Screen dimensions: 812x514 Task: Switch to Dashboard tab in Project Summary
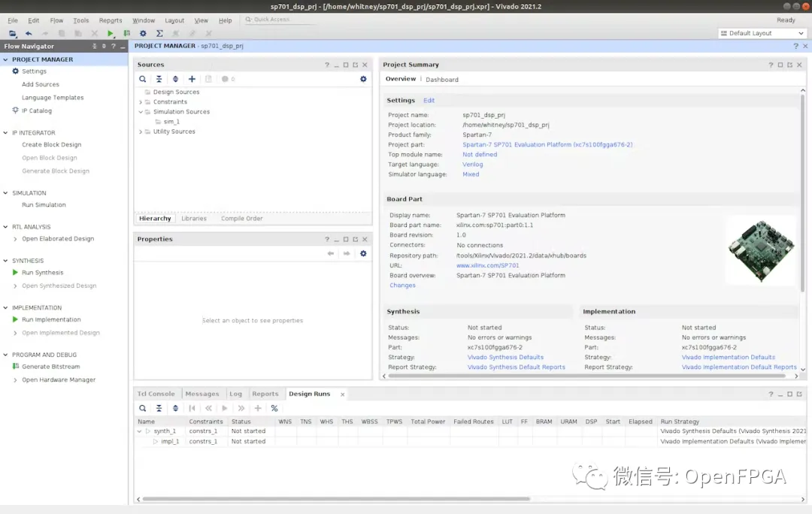pos(442,80)
